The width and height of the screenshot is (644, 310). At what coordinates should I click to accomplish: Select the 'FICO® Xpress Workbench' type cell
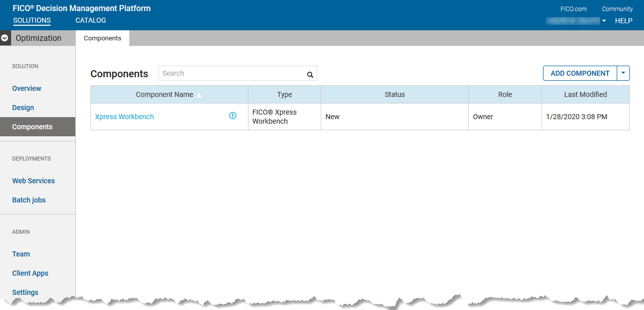285,117
